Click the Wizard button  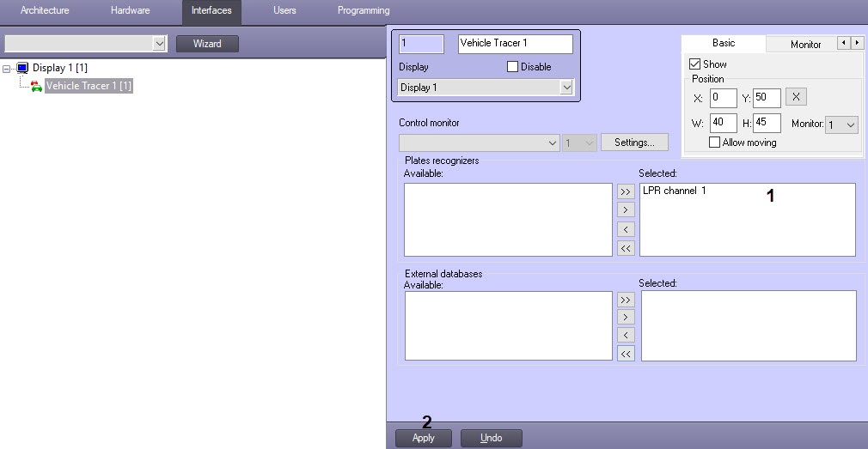[x=208, y=44]
